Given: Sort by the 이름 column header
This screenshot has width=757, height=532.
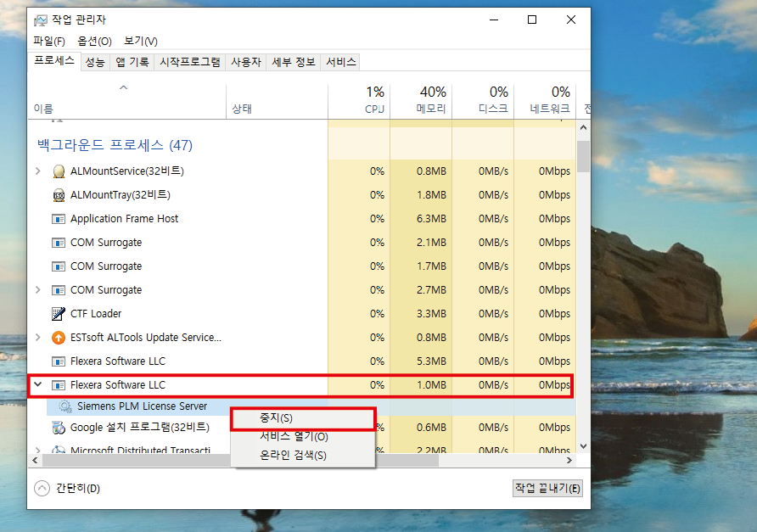Looking at the screenshot, I should click(x=127, y=101).
